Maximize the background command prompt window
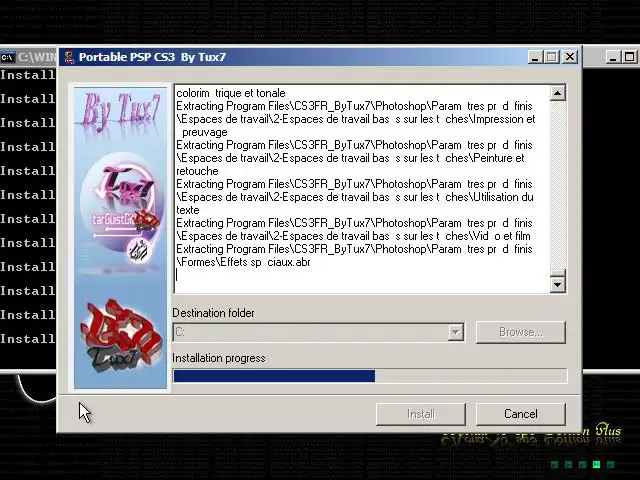 tap(629, 57)
